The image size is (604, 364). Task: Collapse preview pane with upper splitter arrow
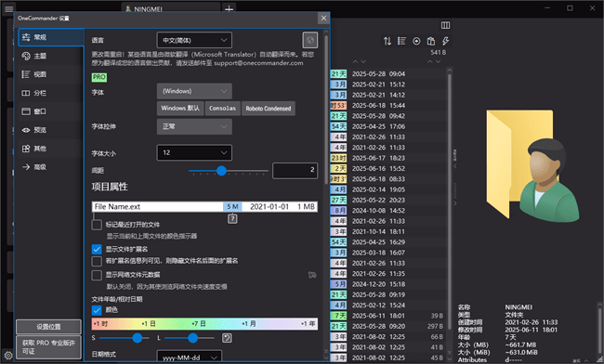click(x=455, y=166)
